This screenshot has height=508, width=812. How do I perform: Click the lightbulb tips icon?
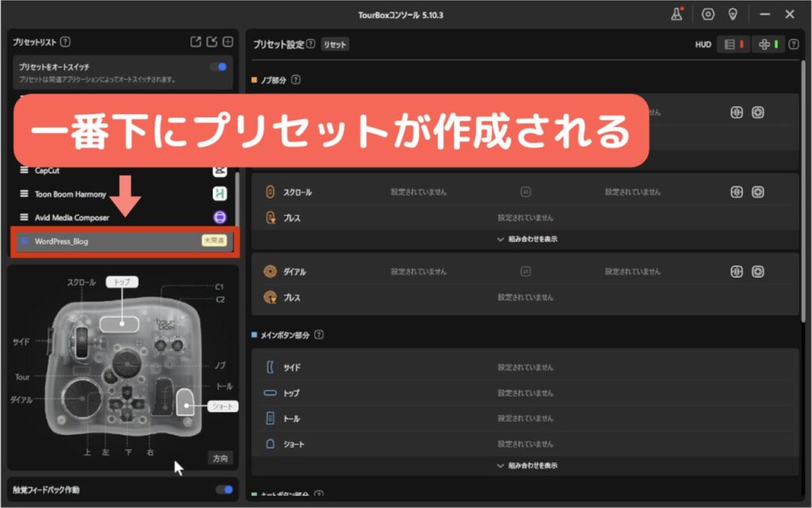[x=733, y=14]
